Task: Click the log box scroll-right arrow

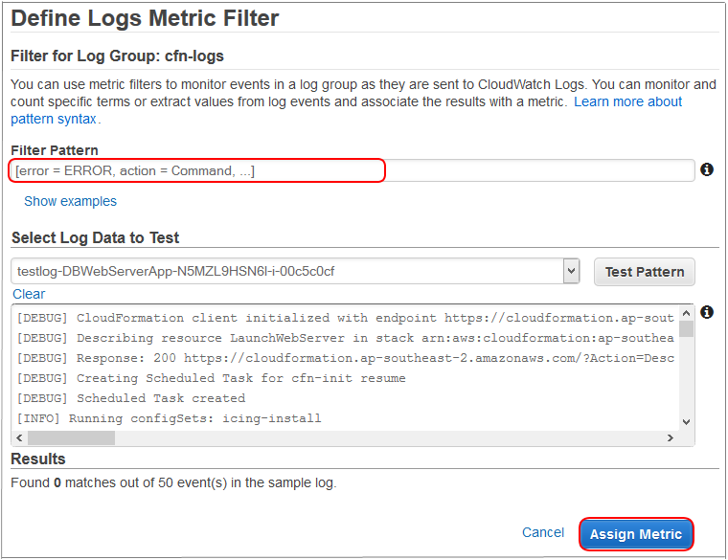Action: point(671,437)
